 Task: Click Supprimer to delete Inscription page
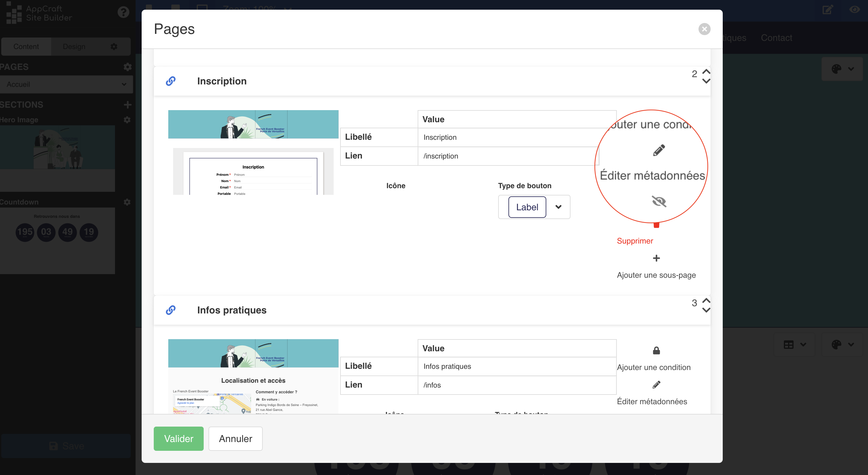pos(635,241)
